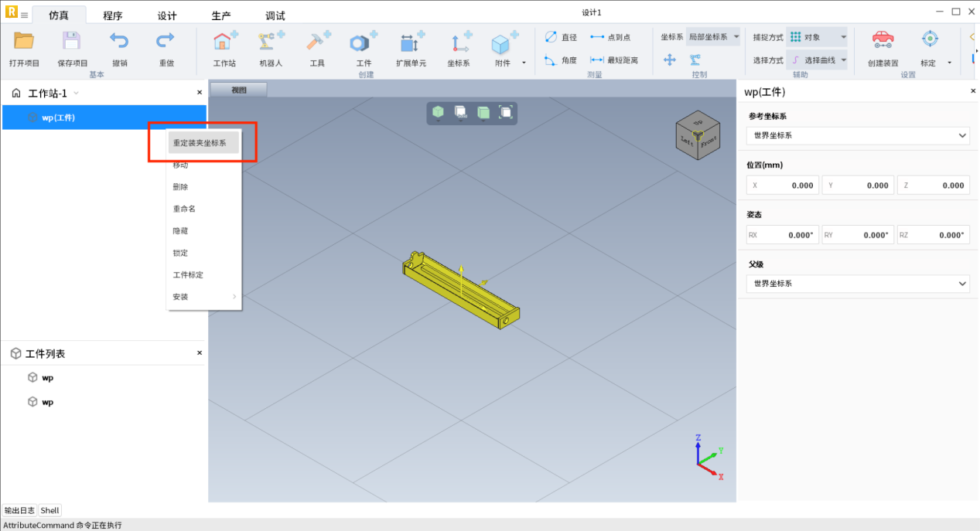Viewport: 980px width, 531px height.
Task: Click the 创建装置 car icon
Action: click(883, 40)
